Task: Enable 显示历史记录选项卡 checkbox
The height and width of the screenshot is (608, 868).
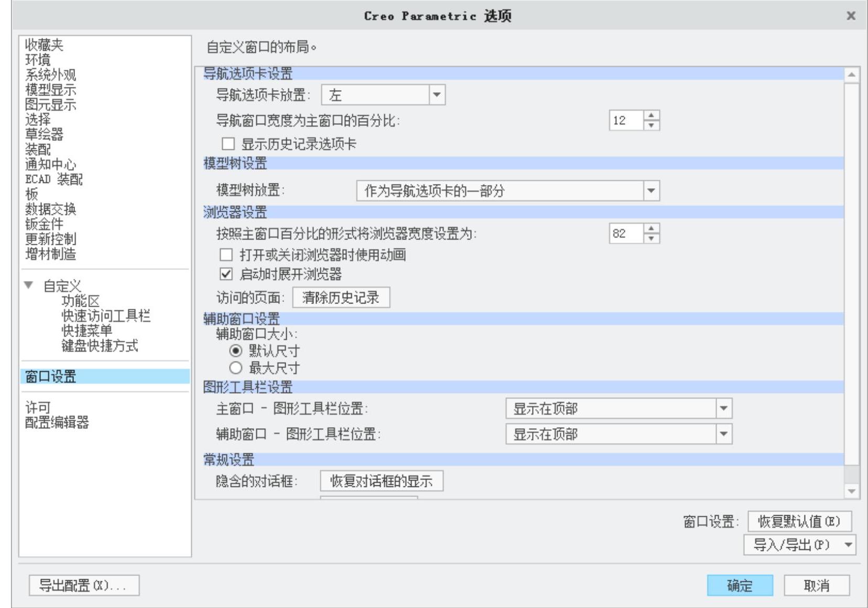Action: [228, 144]
